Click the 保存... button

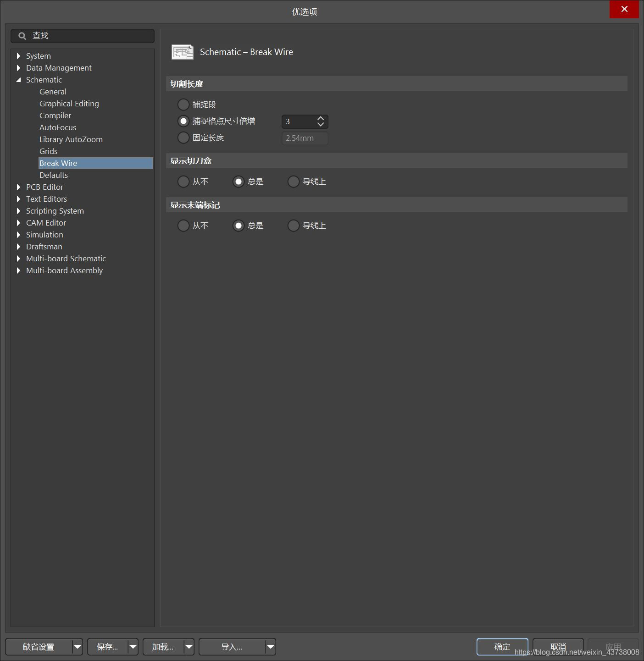pos(107,647)
